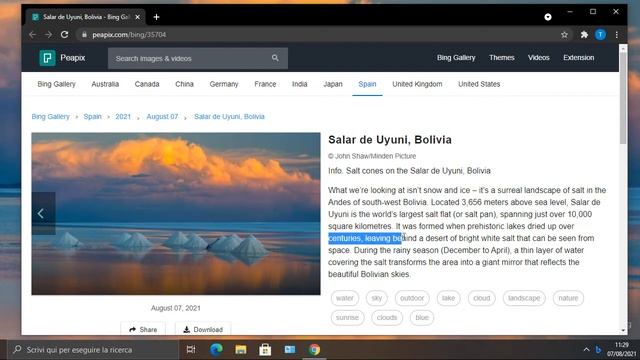Image resolution: width=640 pixels, height=360 pixels.
Task: Click the Windows search box
Action: pyautogui.click(x=94, y=349)
